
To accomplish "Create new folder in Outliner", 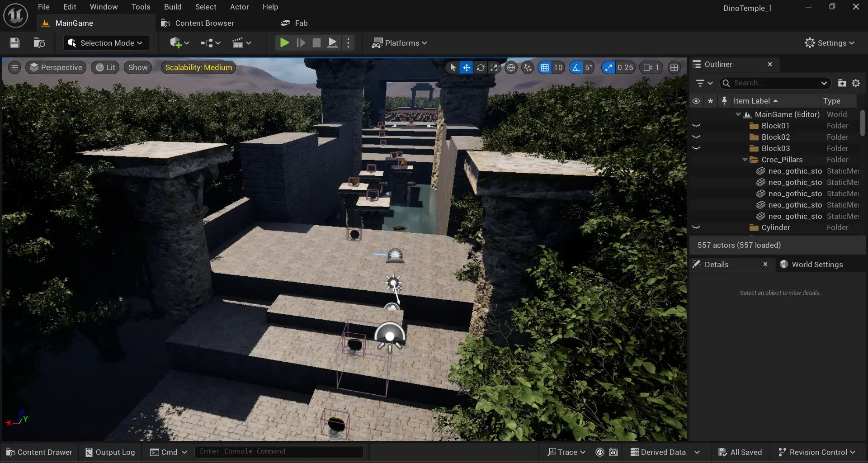I will pyautogui.click(x=842, y=83).
